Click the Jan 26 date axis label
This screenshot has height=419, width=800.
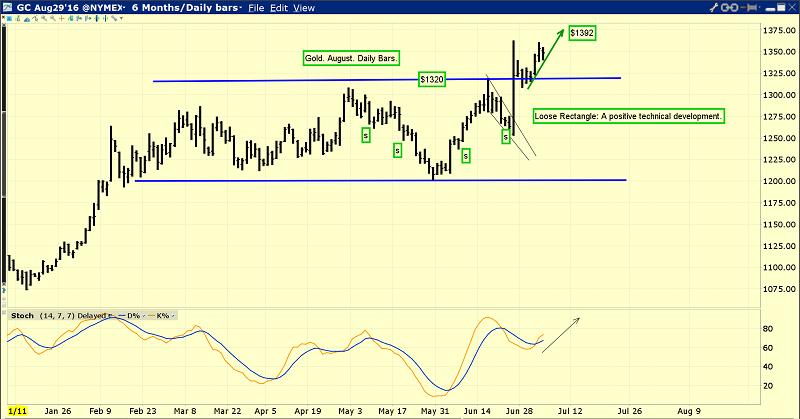(x=58, y=411)
